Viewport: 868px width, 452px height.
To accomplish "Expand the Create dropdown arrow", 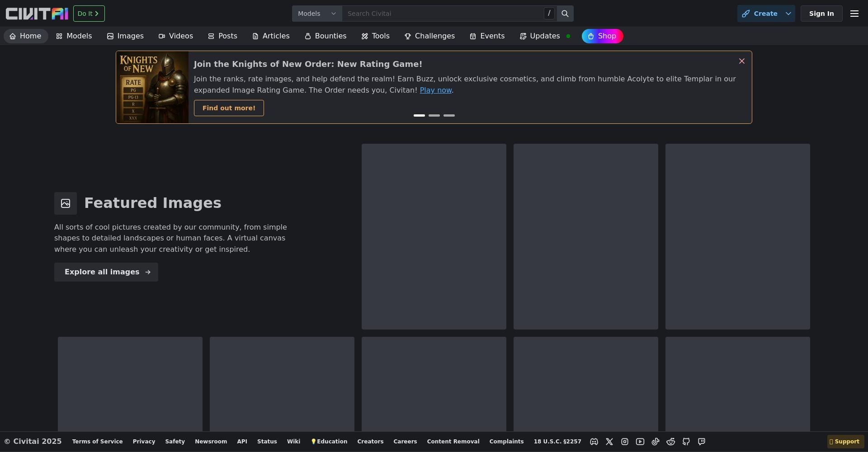I will pyautogui.click(x=788, y=14).
